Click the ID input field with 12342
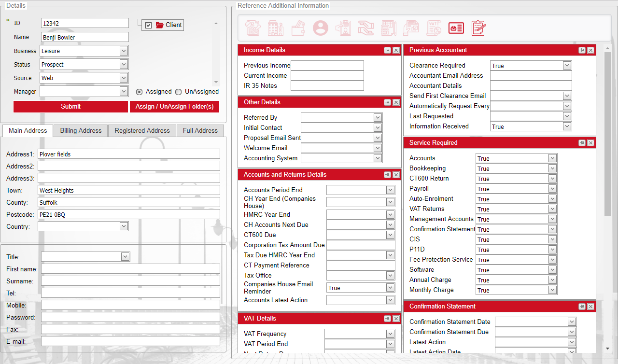618x364 pixels. coord(85,23)
